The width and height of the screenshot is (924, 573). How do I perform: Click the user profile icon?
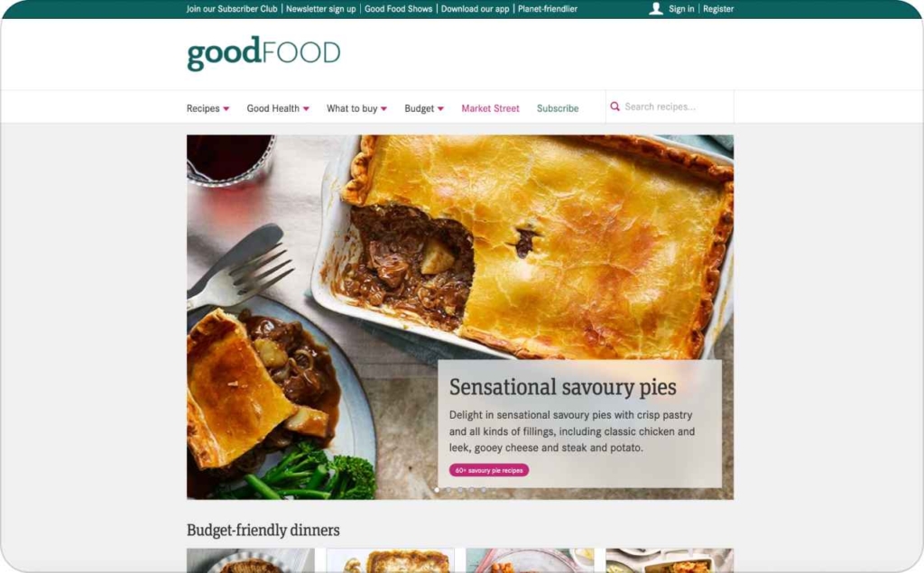[x=656, y=8]
